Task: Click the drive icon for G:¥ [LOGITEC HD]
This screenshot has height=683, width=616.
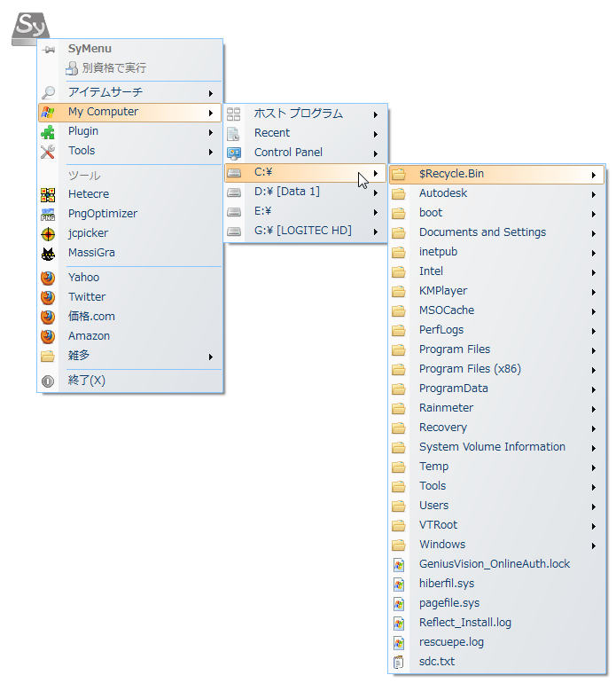Action: [x=234, y=232]
